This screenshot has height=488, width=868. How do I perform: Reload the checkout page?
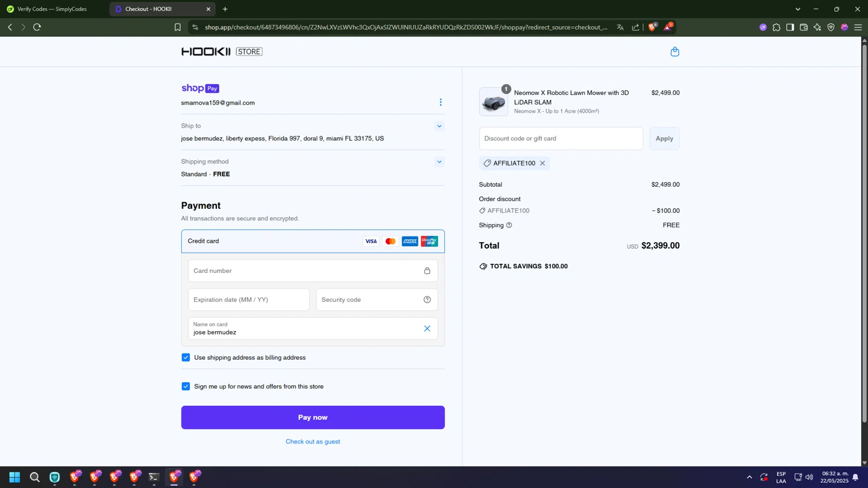tap(37, 27)
